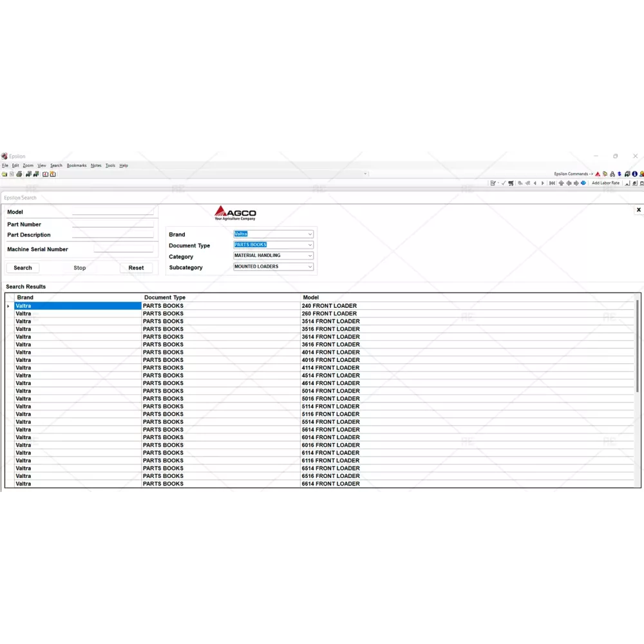This screenshot has height=644, width=644.
Task: Click the binoculars icon in Epsilon Commands
Action: click(612, 174)
